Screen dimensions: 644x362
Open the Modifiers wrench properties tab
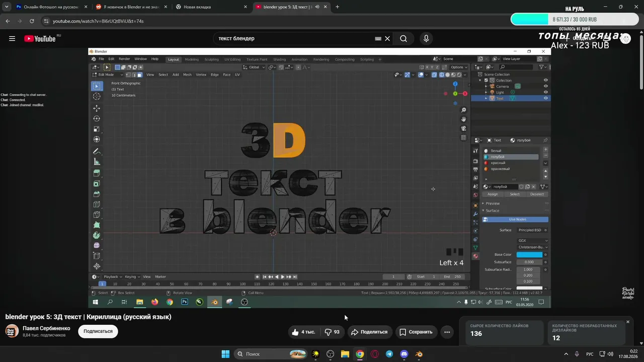(x=475, y=214)
